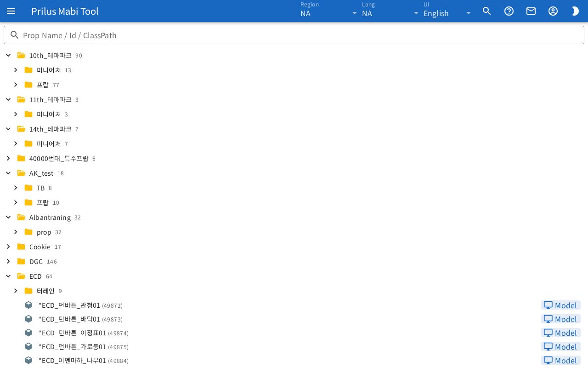Expand the Cookie folder chevron
Image resolution: width=588 pixels, height=368 pixels.
(x=8, y=247)
